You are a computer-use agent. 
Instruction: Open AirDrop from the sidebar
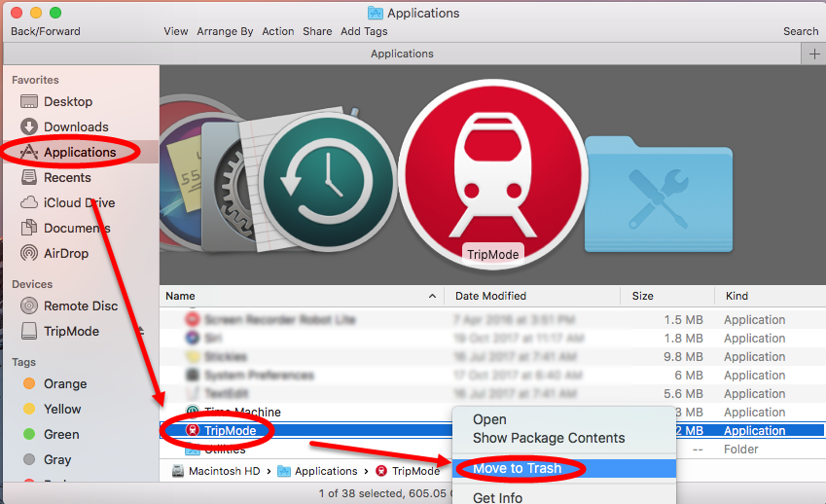coord(66,253)
